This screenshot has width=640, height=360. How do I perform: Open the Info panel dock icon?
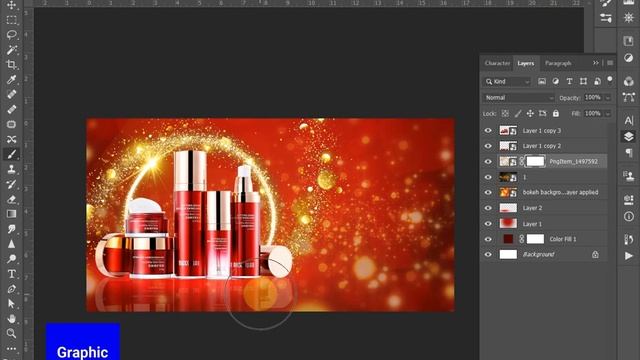click(629, 217)
